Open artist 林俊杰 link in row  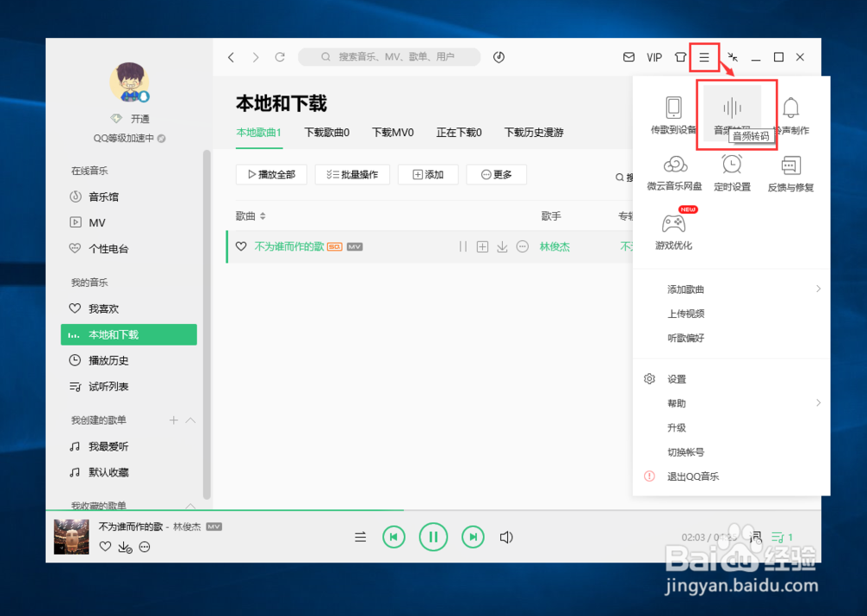(x=555, y=247)
